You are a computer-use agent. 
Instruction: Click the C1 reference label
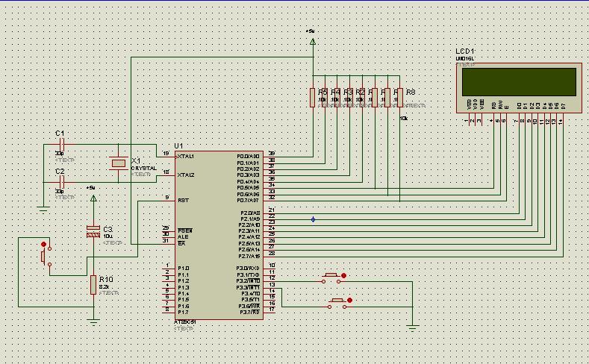(60, 134)
